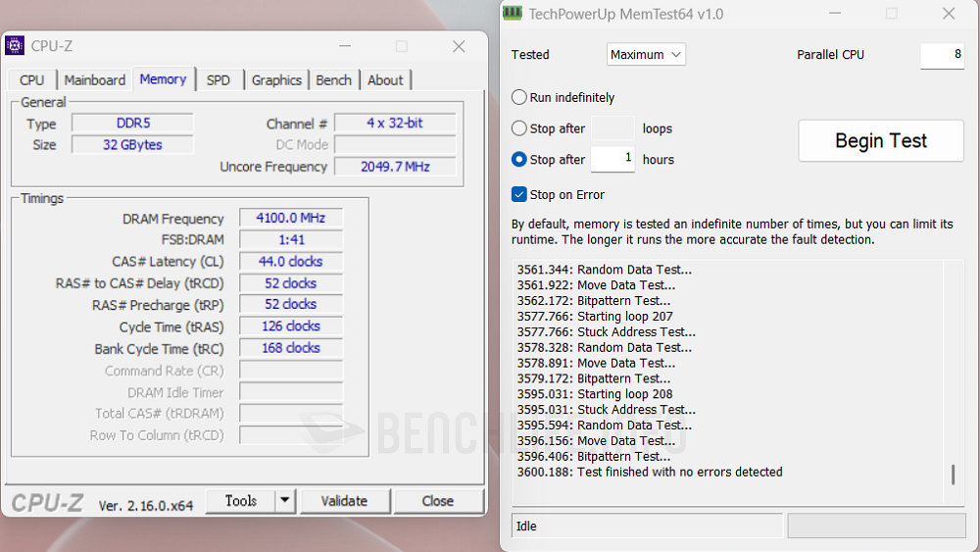Click the Idle status bar text

(526, 527)
